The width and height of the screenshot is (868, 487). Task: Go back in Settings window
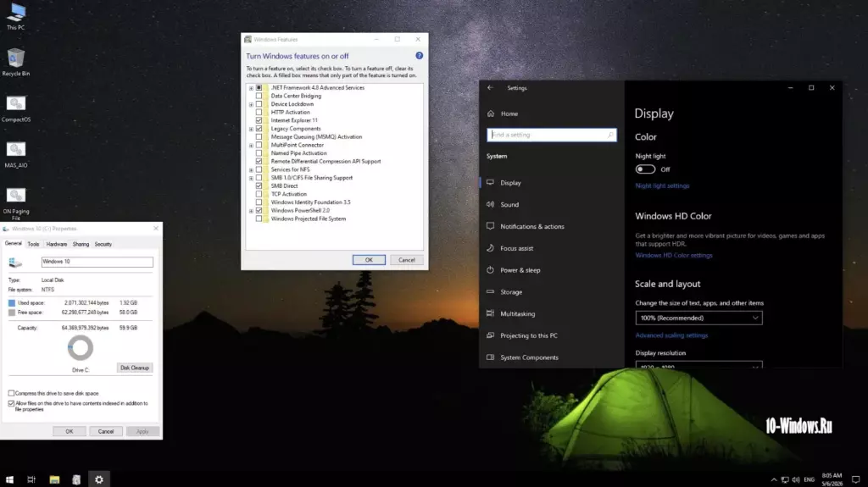(x=490, y=87)
